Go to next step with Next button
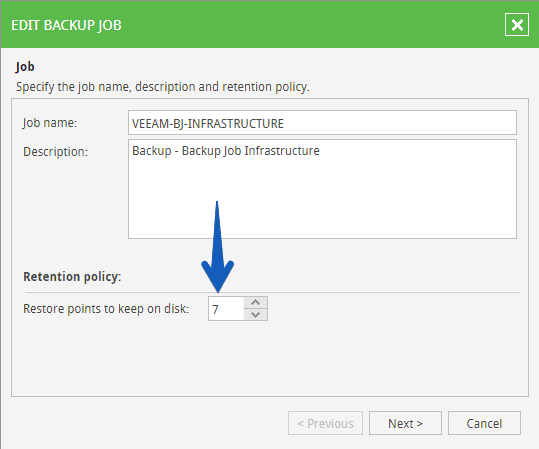The image size is (539, 449). tap(405, 423)
